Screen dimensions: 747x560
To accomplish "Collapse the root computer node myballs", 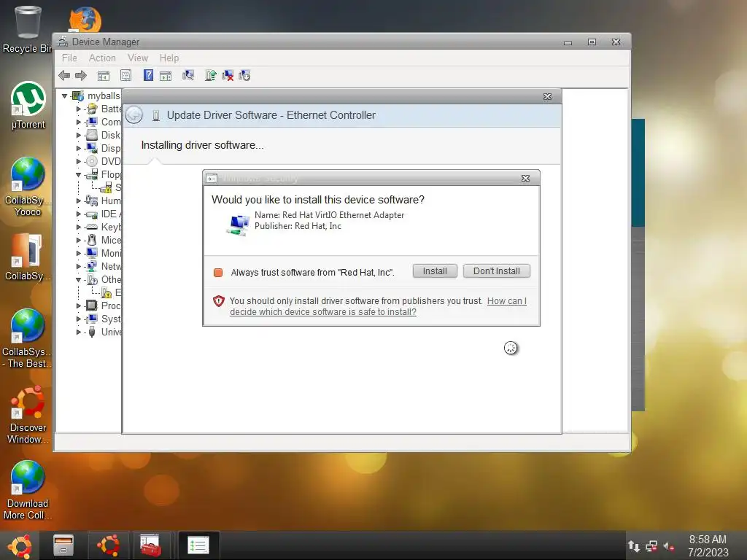I will [65, 96].
